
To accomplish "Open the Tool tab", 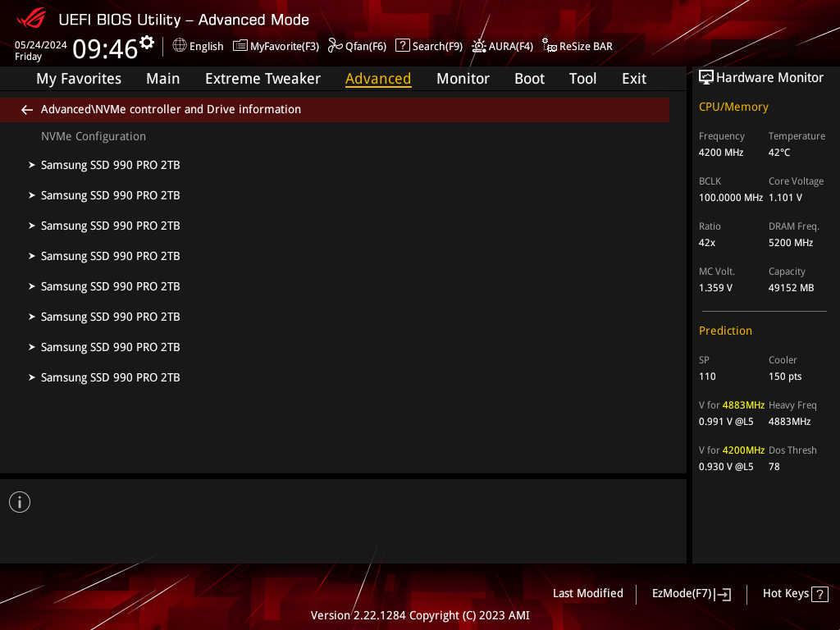I will (x=582, y=79).
